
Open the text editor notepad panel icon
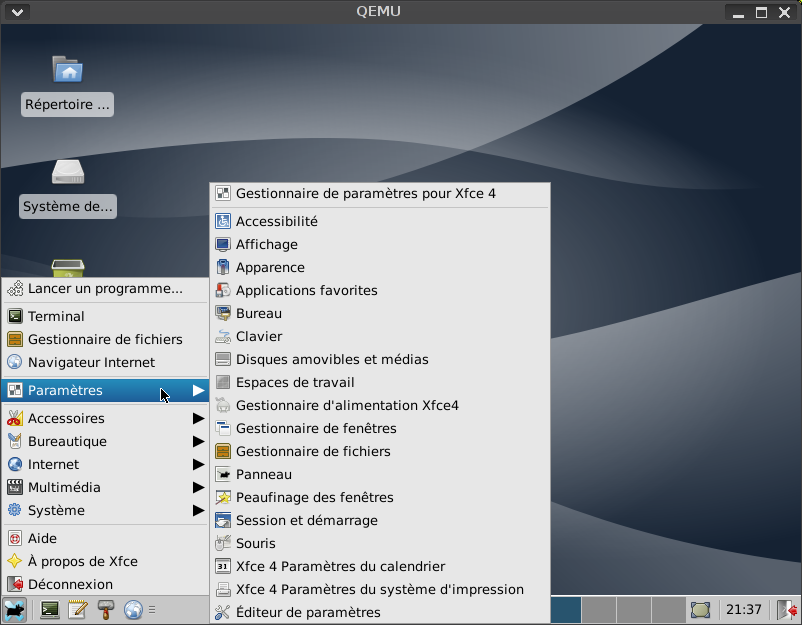(x=77, y=609)
